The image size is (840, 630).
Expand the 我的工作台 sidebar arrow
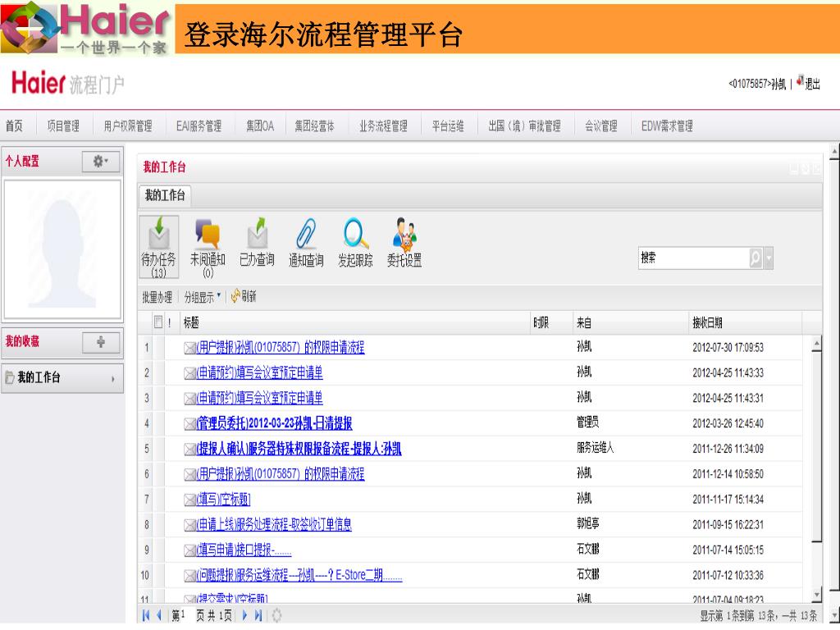coord(112,379)
